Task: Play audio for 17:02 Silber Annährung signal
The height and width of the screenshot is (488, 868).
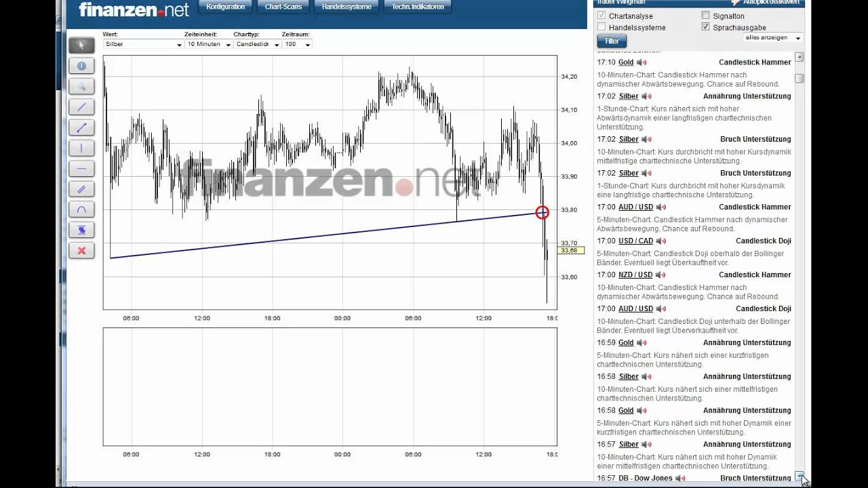Action: tap(646, 96)
